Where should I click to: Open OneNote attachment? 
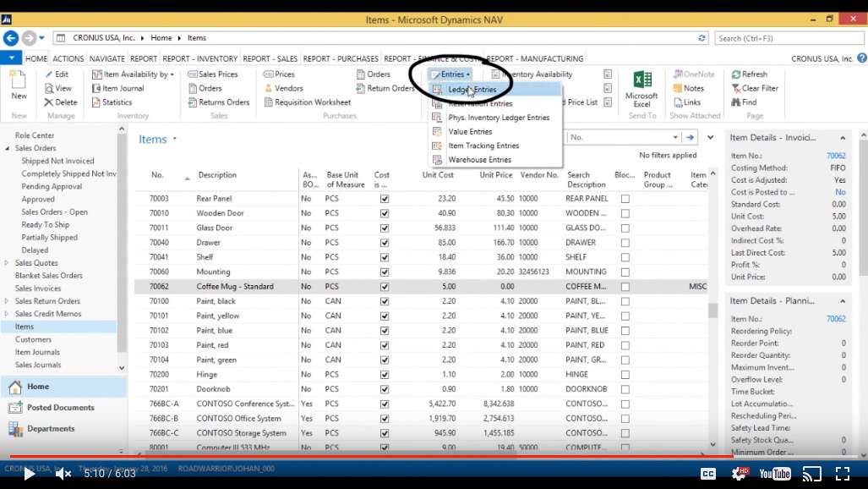point(694,74)
